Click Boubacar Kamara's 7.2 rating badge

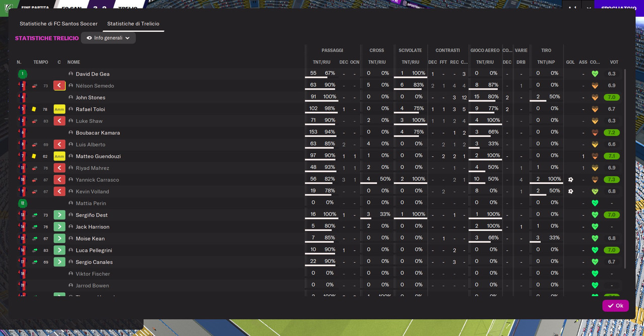(612, 132)
